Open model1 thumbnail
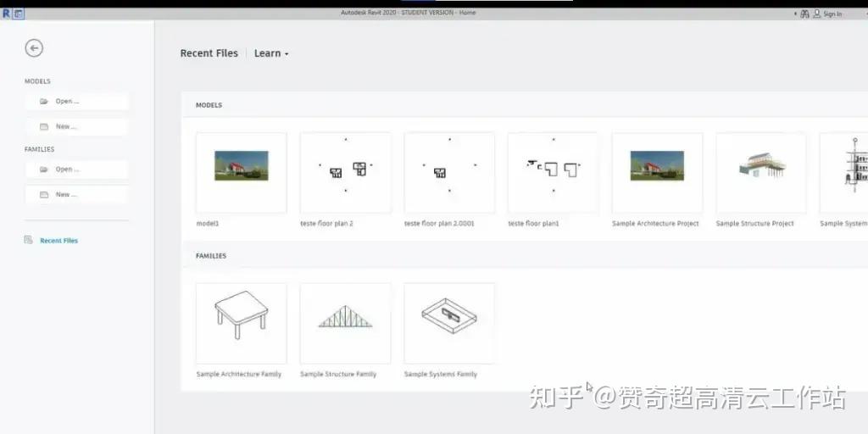Screen dimensions: 868x434 tap(242, 173)
